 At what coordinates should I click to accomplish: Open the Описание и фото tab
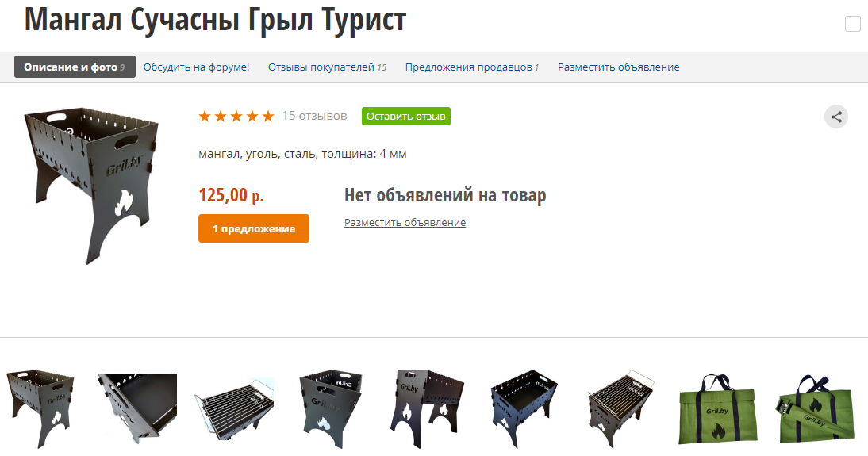tap(75, 67)
